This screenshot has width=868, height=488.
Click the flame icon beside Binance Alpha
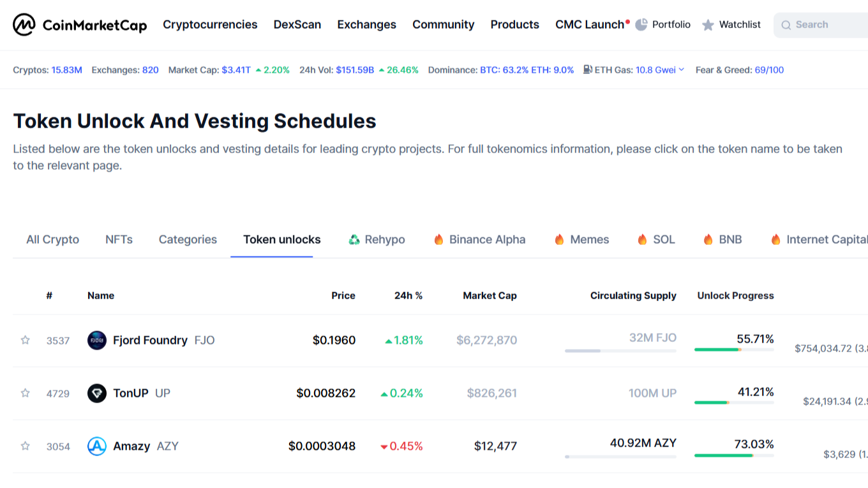coord(438,240)
